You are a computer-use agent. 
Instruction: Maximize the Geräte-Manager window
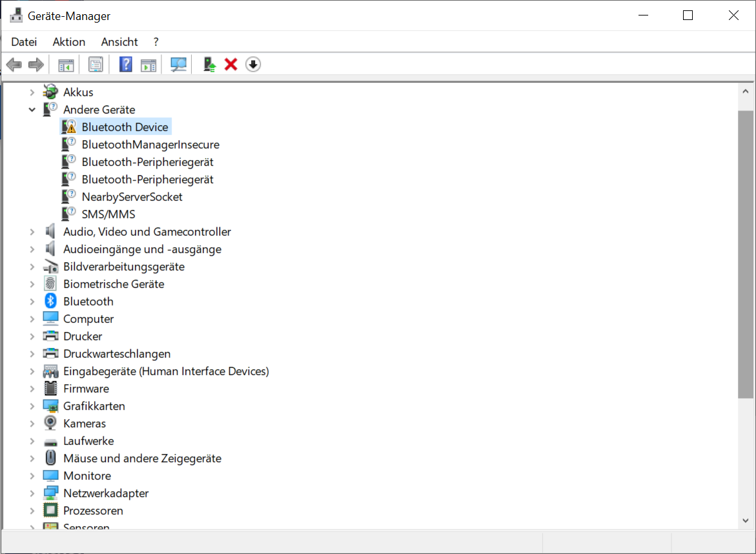tap(688, 15)
